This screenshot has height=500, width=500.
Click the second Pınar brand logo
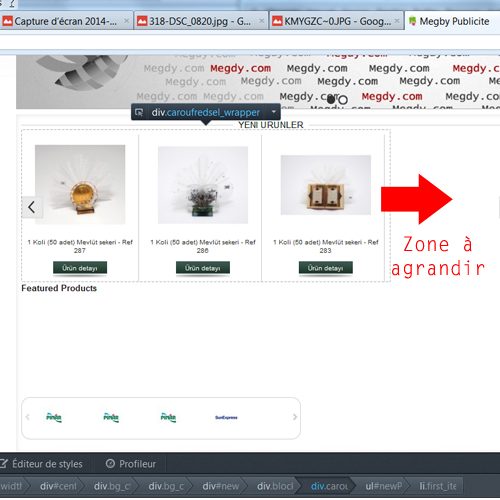click(111, 417)
